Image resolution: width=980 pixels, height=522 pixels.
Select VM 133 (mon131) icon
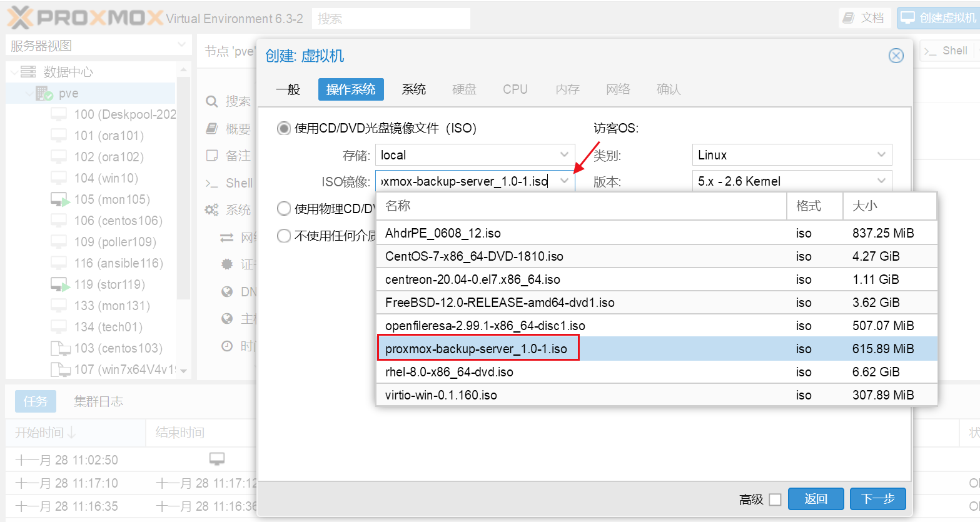[x=59, y=306]
